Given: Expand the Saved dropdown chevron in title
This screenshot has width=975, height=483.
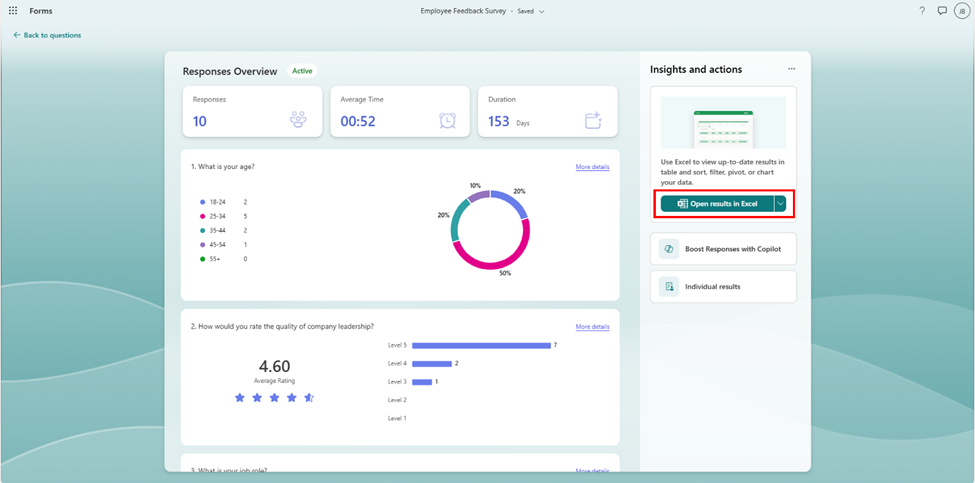Looking at the screenshot, I should 542,11.
